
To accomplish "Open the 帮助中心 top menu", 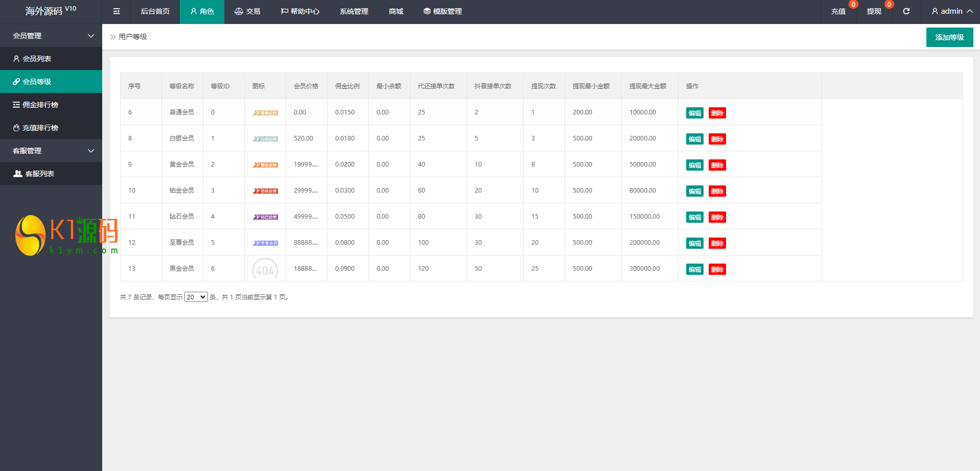I will coord(300,11).
